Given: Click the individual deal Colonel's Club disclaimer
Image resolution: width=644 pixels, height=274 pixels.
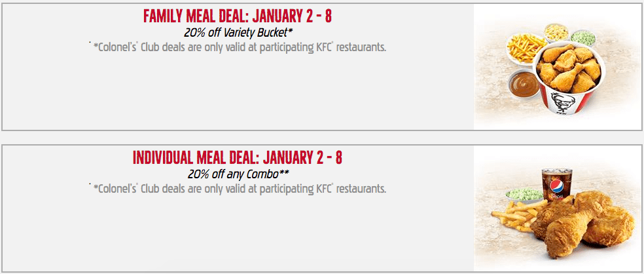Looking at the screenshot, I should click(238, 189).
